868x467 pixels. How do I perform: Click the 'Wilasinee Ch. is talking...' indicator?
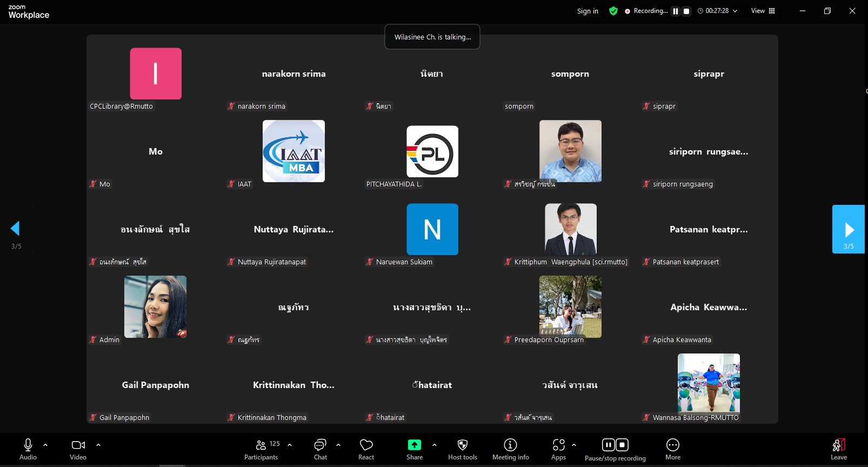click(x=432, y=37)
